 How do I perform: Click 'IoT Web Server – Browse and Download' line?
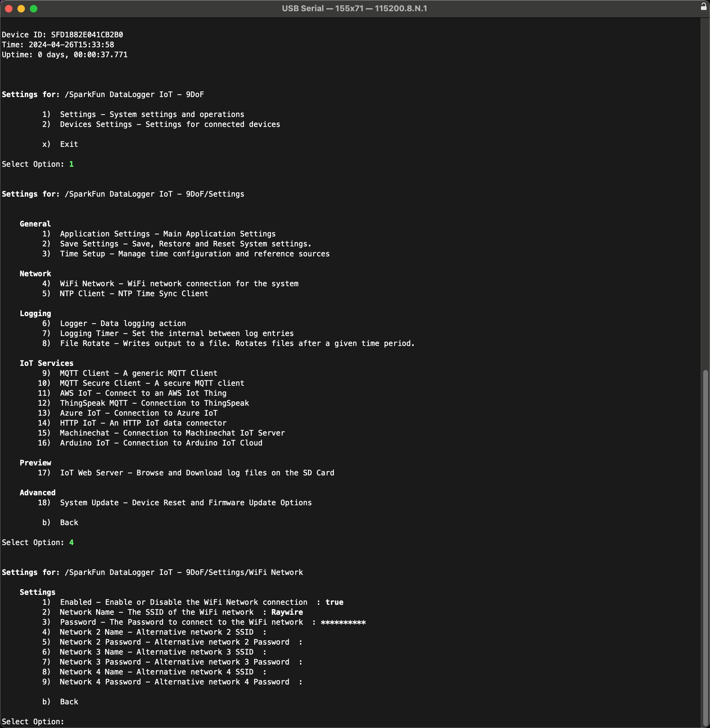186,473
